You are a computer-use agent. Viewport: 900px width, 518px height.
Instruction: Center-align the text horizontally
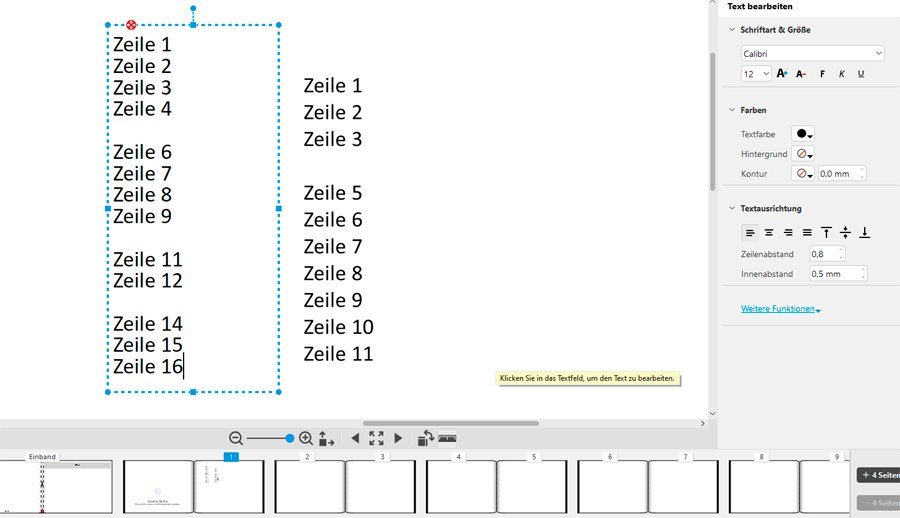pyautogui.click(x=769, y=233)
